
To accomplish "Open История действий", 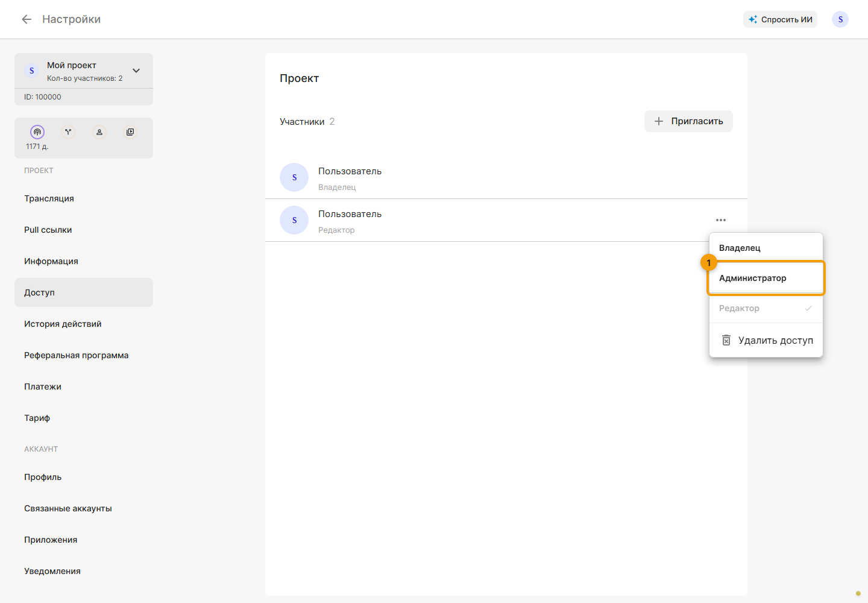I will point(84,324).
